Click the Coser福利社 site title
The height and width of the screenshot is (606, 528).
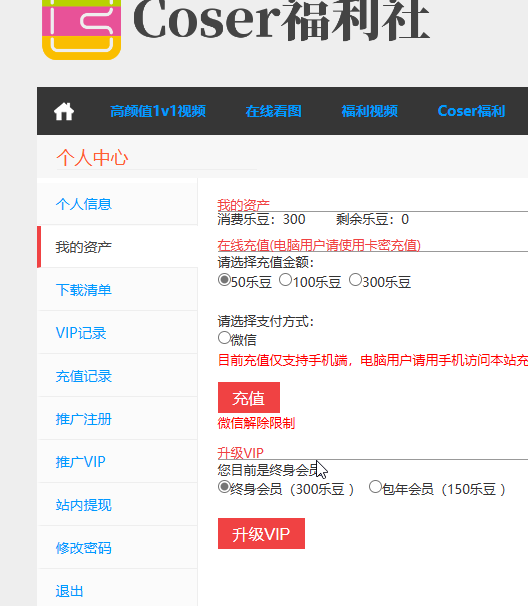[281, 20]
